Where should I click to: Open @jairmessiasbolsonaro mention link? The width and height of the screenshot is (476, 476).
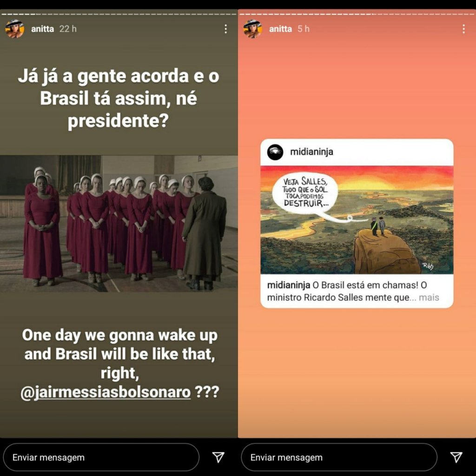pyautogui.click(x=106, y=392)
